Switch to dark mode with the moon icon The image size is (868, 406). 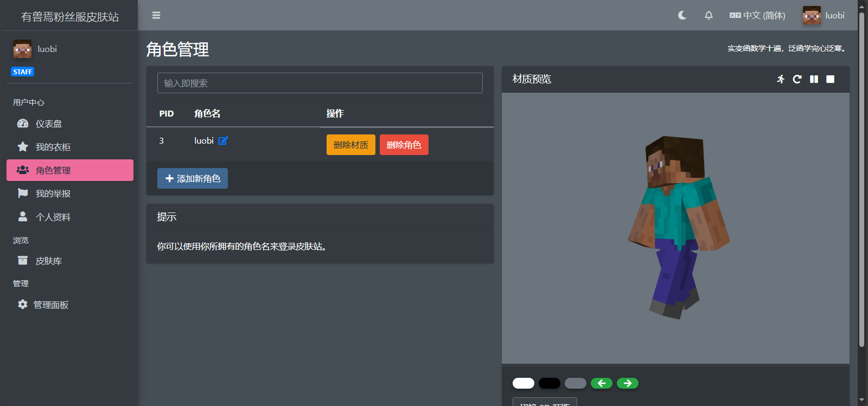(682, 15)
